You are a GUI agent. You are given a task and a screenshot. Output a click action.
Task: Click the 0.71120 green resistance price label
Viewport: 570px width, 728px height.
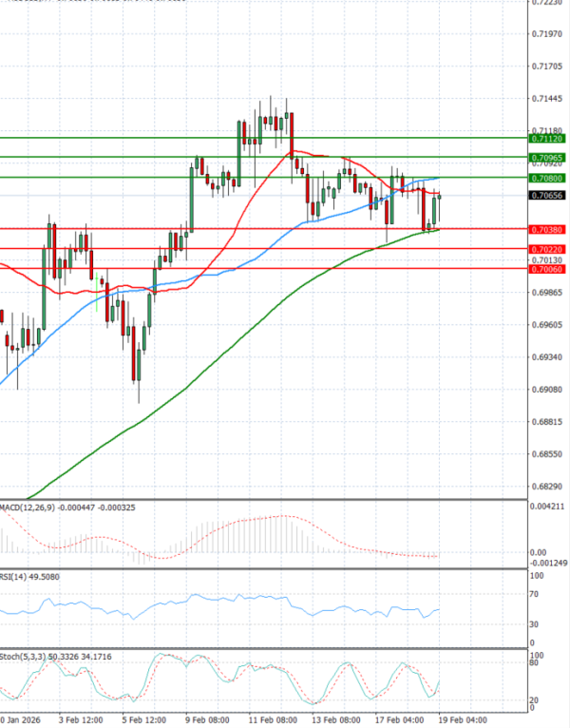click(549, 138)
